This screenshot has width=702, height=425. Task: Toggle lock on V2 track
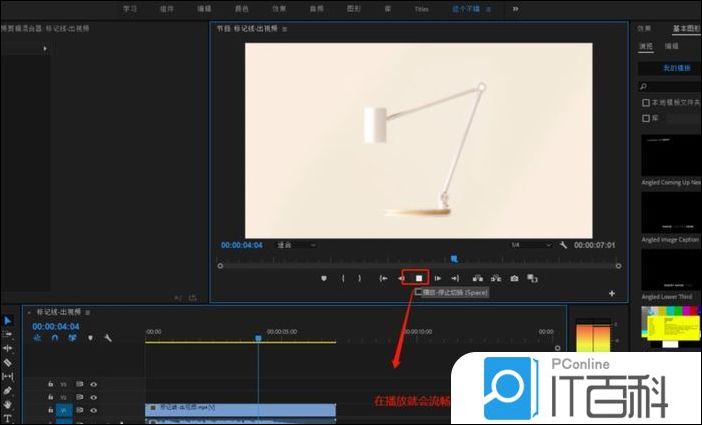tap(52, 397)
